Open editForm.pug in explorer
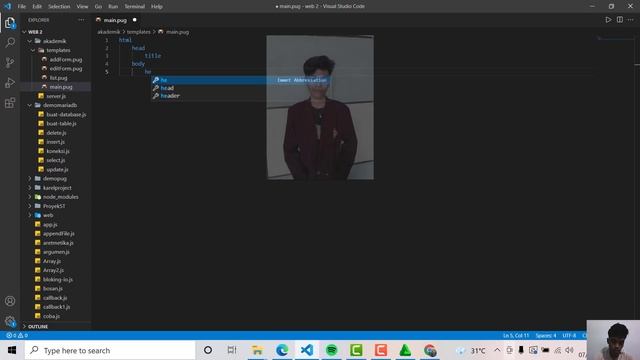 coord(66,69)
